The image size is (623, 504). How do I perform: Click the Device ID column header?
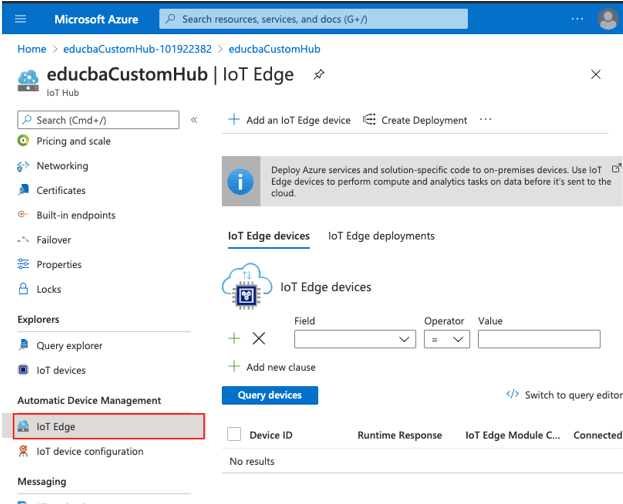[x=271, y=435]
